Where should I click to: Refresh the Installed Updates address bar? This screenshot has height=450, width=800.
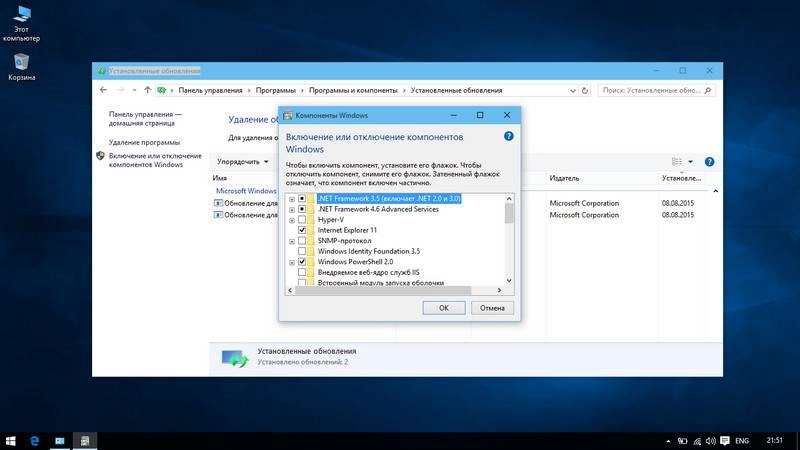(585, 90)
